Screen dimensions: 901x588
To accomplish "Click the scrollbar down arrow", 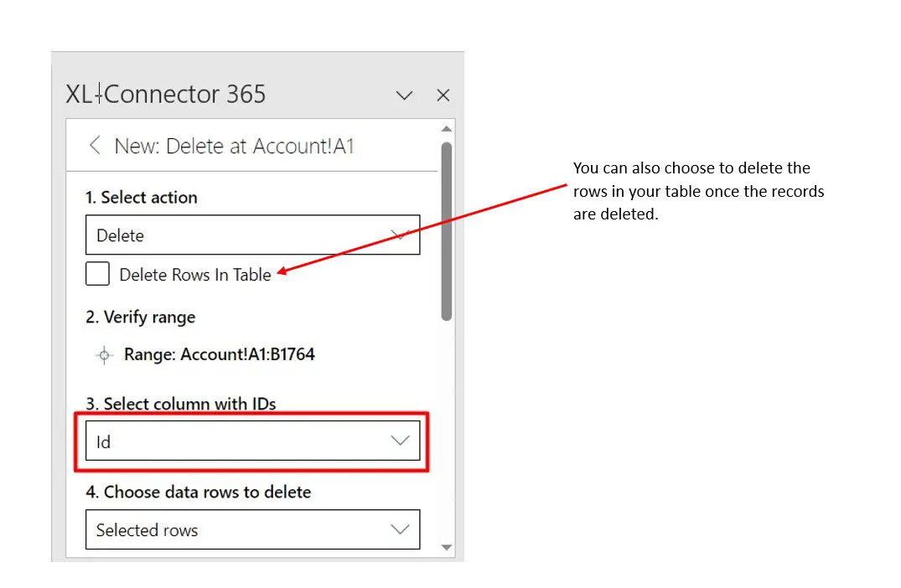I will click(x=447, y=546).
